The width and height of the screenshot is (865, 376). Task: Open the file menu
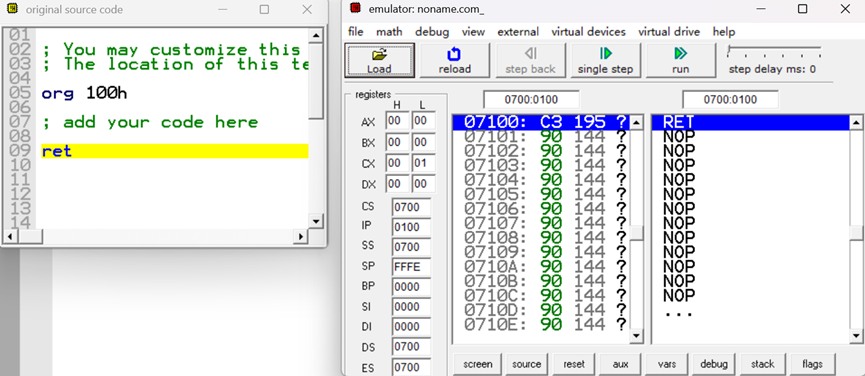pyautogui.click(x=356, y=32)
